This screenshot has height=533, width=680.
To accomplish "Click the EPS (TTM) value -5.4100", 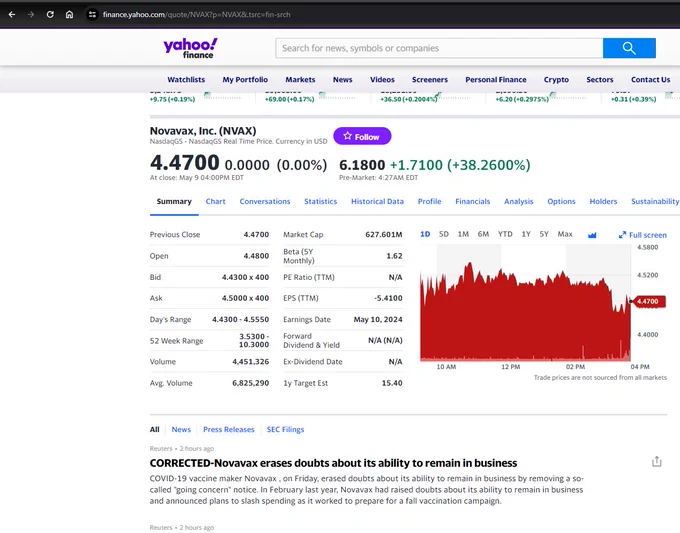I will [388, 298].
